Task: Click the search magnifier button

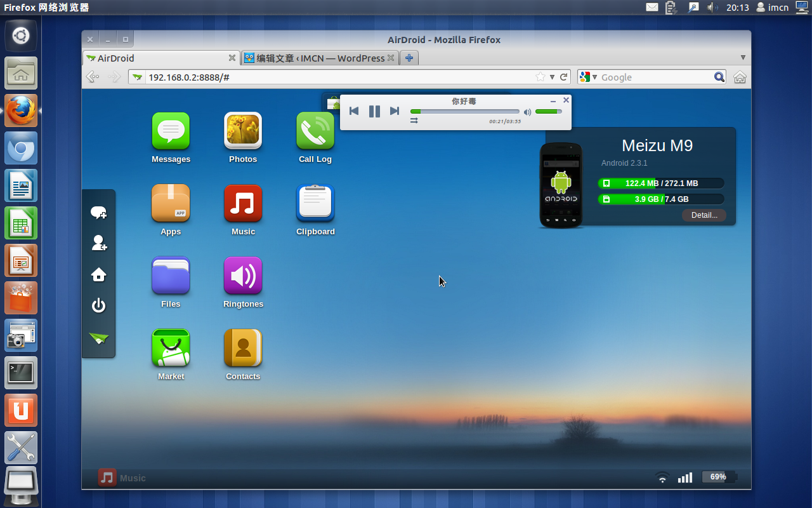Action: [719, 77]
